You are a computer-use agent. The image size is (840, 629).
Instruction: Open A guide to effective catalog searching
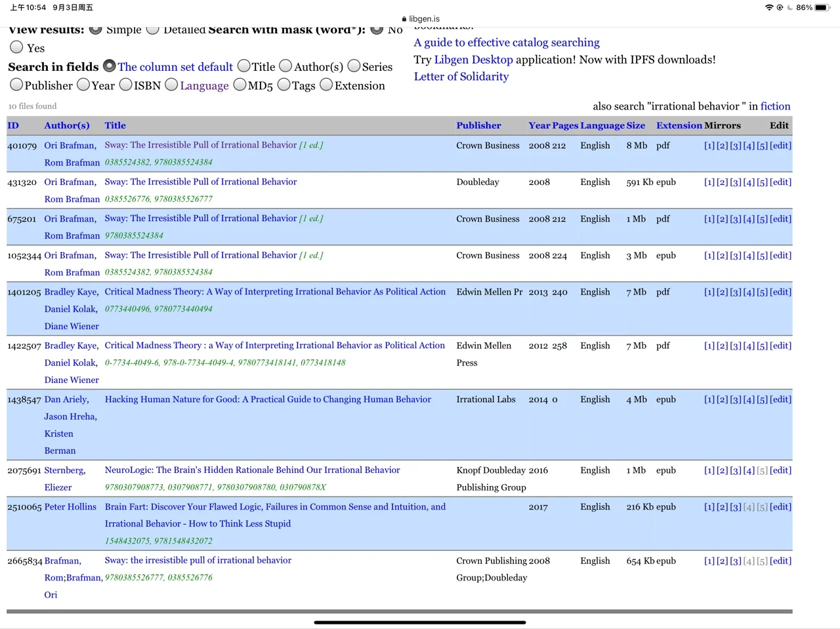click(x=507, y=43)
